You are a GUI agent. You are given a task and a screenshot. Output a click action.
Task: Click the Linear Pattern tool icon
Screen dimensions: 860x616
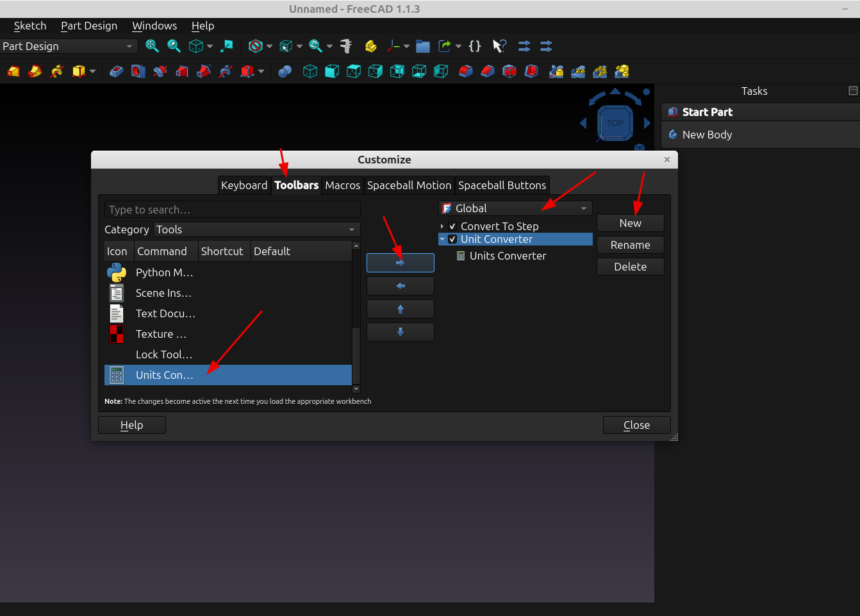point(578,71)
